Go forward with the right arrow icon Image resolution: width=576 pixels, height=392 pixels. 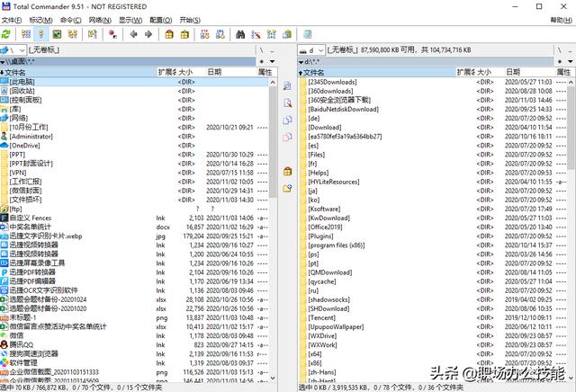tap(148, 34)
